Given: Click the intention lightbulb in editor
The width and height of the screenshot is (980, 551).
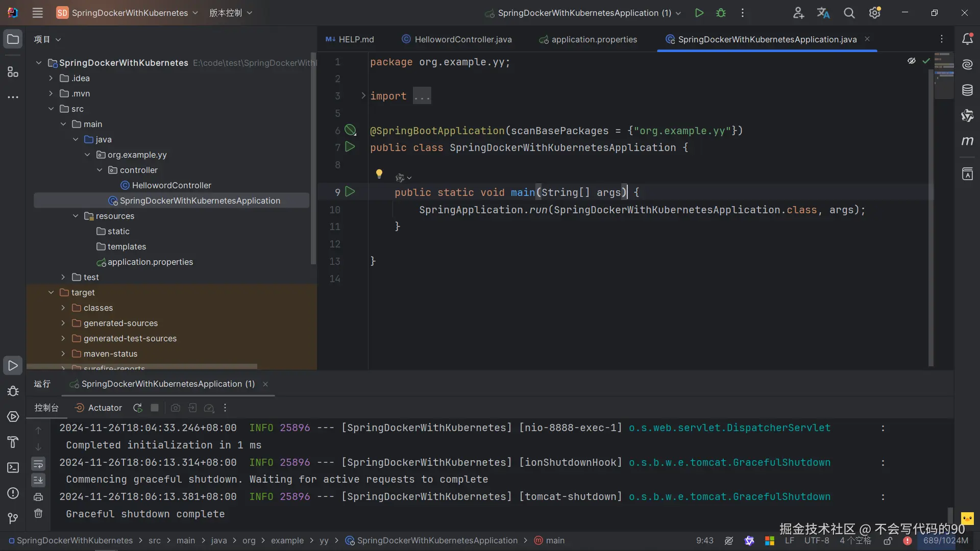Looking at the screenshot, I should point(379,173).
